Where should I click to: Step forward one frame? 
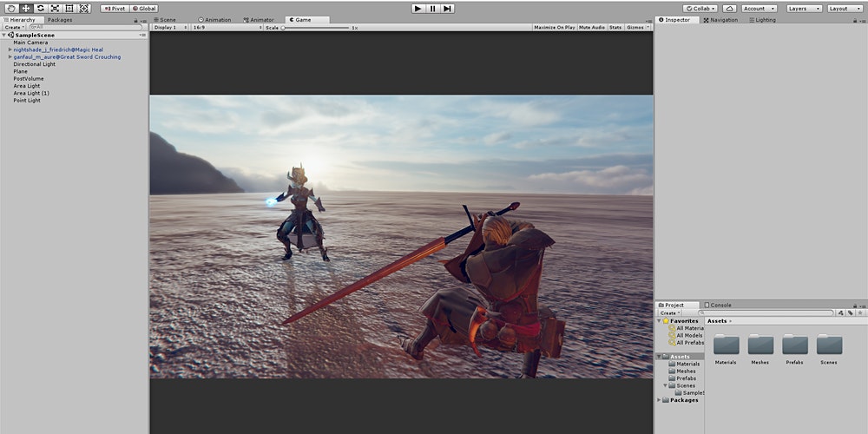point(447,9)
